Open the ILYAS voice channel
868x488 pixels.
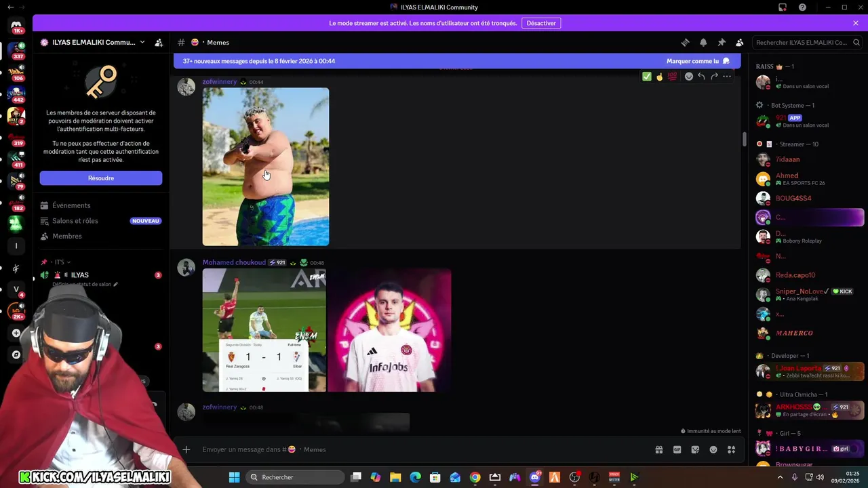click(x=101, y=275)
